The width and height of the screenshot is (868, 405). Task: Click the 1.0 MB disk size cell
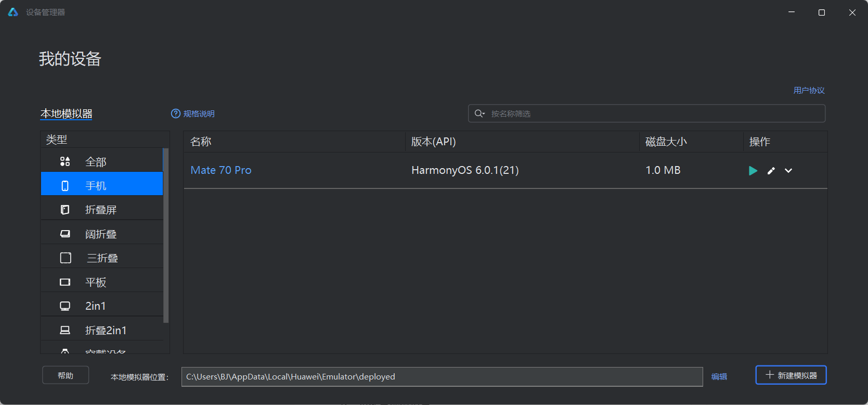[x=663, y=170]
